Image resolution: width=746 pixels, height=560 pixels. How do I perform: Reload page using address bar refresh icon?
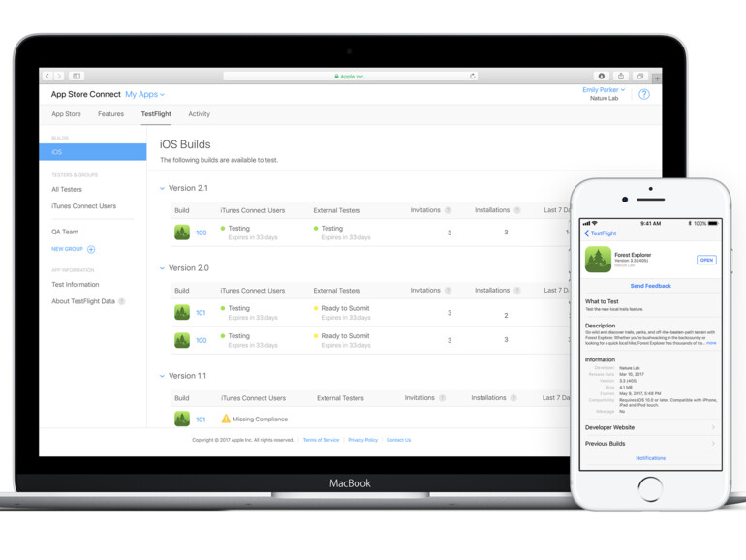473,77
